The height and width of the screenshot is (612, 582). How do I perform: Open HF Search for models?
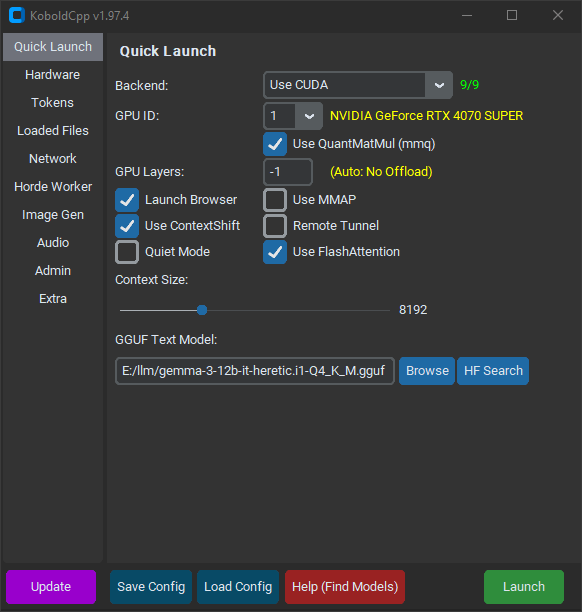(493, 371)
